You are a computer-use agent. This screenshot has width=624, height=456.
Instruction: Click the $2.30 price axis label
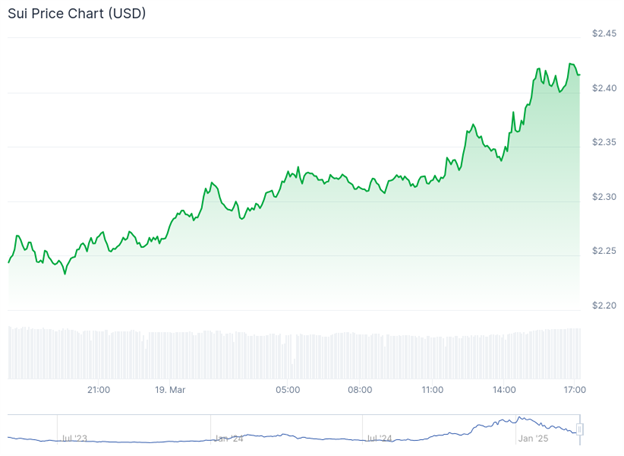[x=603, y=197]
